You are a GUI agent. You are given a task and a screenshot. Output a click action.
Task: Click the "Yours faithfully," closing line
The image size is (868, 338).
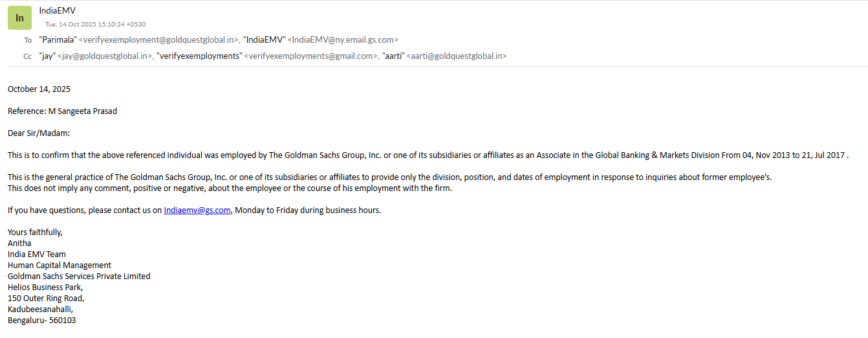[x=35, y=232]
